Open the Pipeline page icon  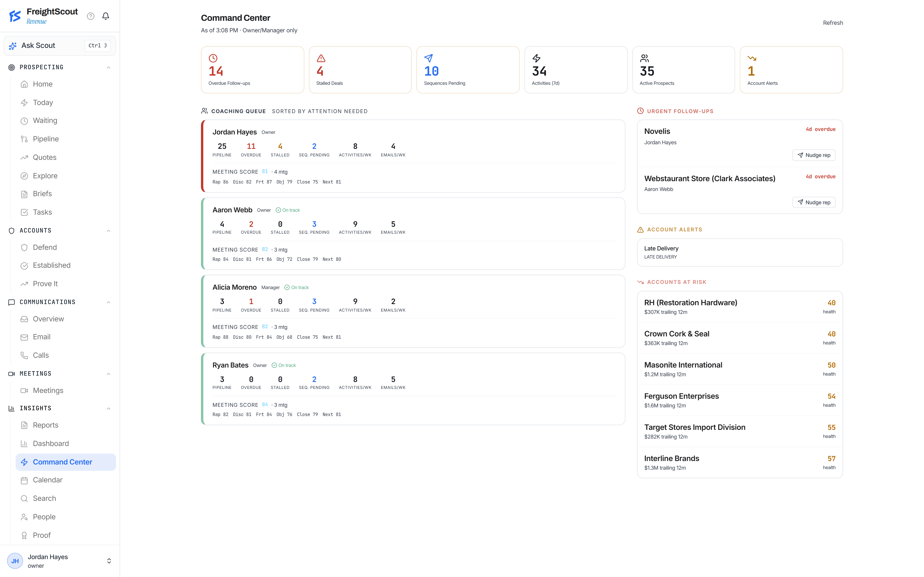point(24,139)
